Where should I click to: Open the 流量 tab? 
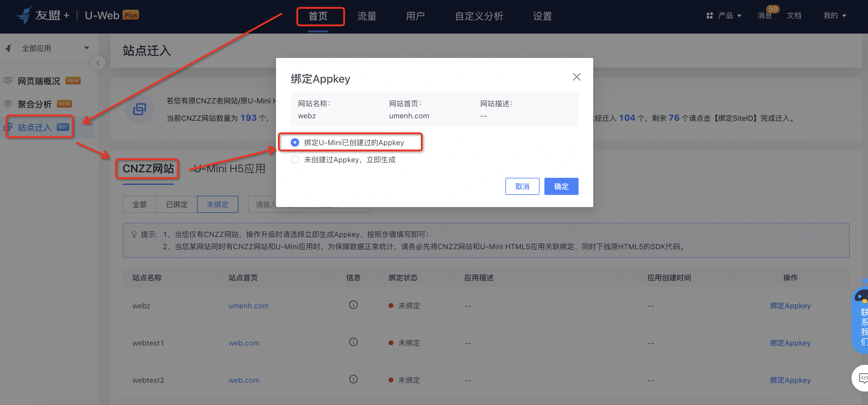[367, 16]
